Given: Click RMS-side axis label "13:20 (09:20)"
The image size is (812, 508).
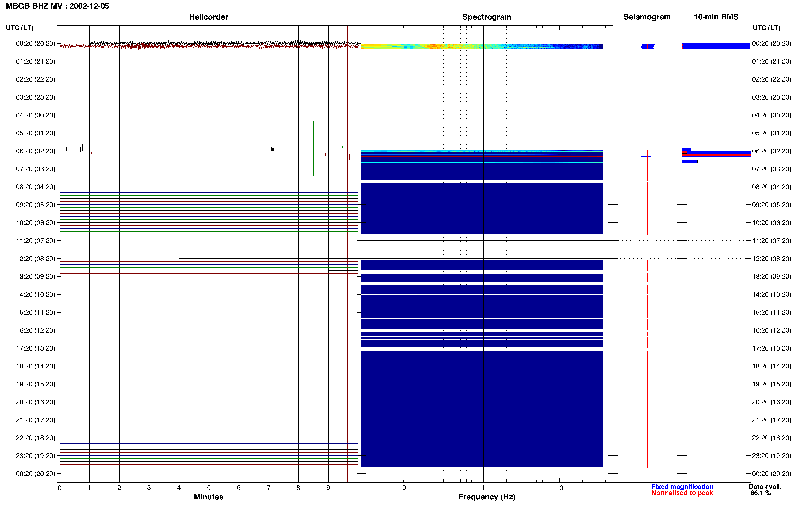Looking at the screenshot, I should click(x=772, y=277).
